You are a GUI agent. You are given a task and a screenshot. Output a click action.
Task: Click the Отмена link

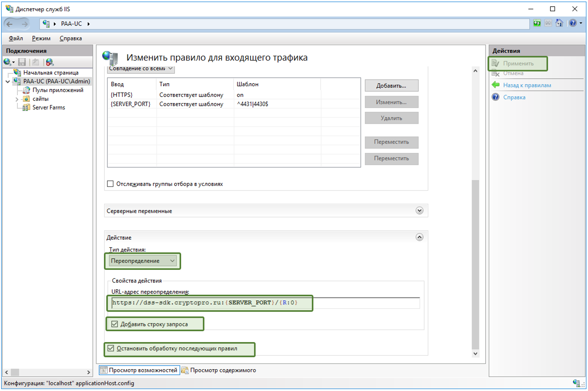point(513,73)
